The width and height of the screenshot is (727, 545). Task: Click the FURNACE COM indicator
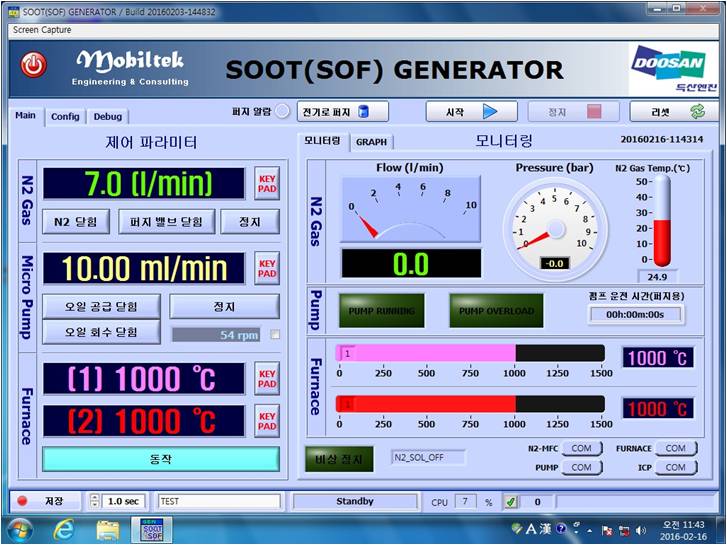pyautogui.click(x=676, y=448)
